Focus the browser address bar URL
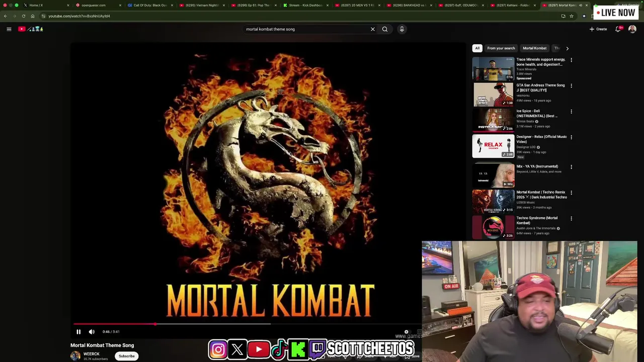Viewport: 644px width, 362px height. (x=79, y=16)
